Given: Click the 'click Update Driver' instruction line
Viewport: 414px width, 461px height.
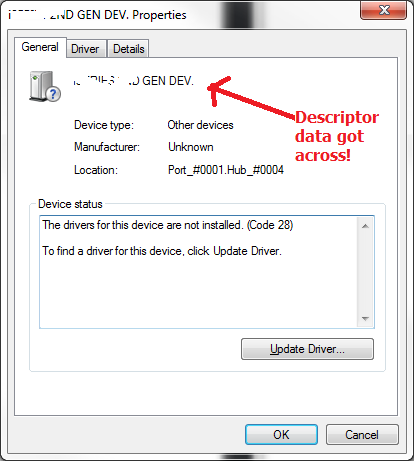Looking at the screenshot, I should [162, 251].
